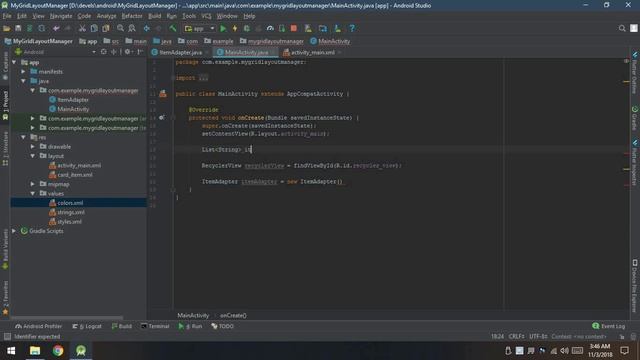
Task: Click the Save All toolbar icon
Action: 18,29
